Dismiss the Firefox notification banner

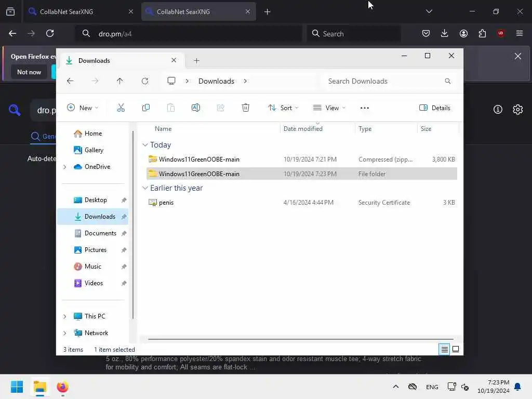click(518, 56)
